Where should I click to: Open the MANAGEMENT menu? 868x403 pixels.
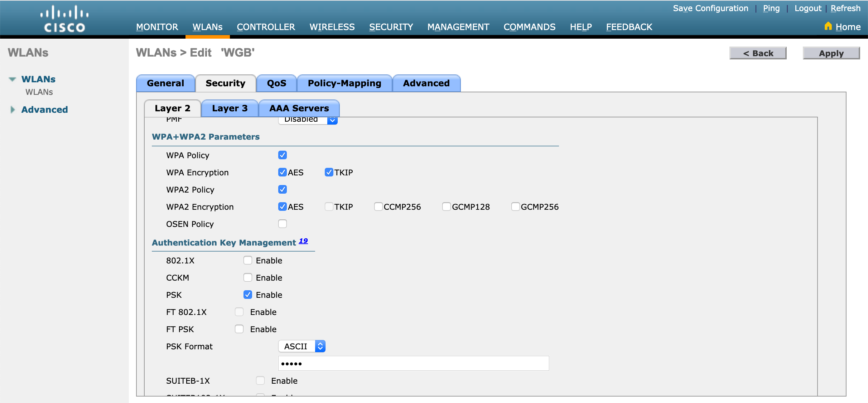(x=458, y=27)
